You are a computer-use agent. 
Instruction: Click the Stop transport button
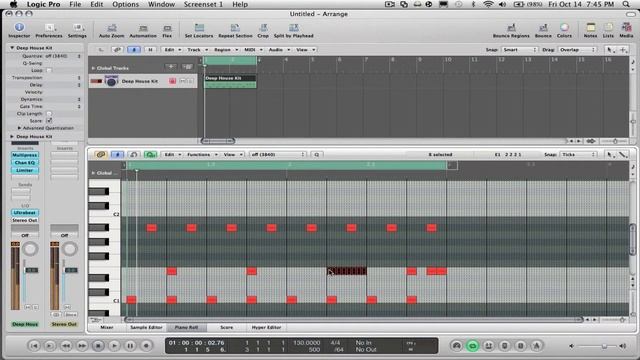point(98,346)
